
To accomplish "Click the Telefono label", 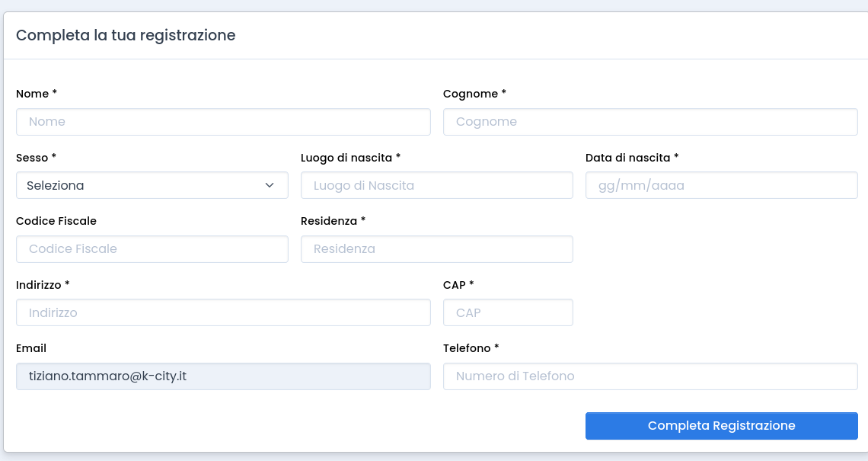I will pyautogui.click(x=468, y=348).
